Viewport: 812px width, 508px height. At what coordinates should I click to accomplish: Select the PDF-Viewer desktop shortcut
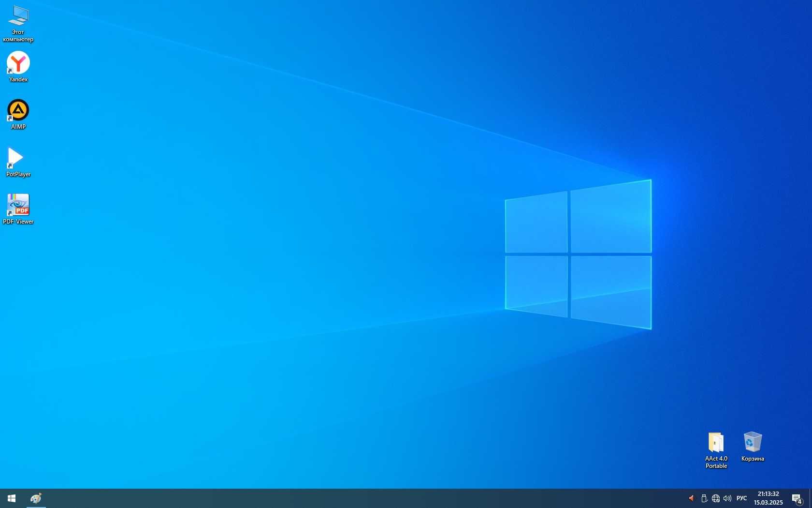(18, 209)
